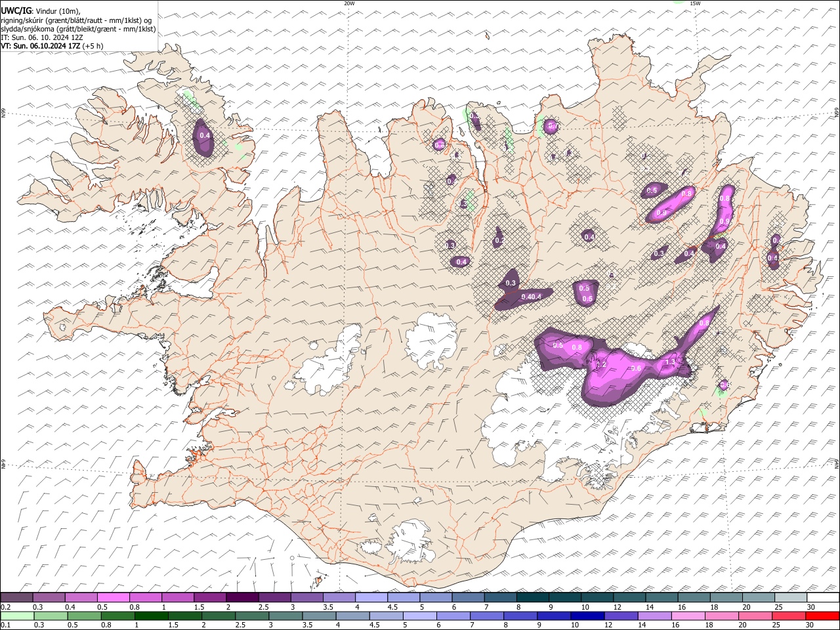
Task: Click the 'IT: Sun. 06. 10. 2024 12Z' line
Action: tap(42, 37)
